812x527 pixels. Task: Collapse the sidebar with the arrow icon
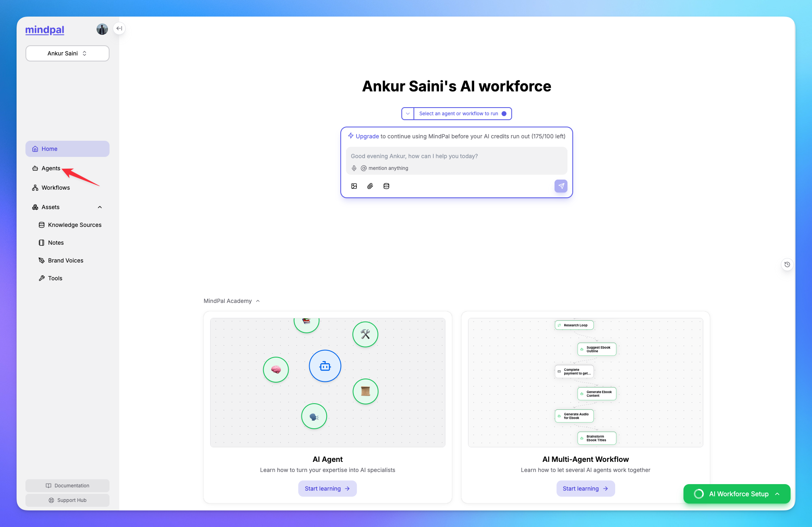pyautogui.click(x=119, y=28)
